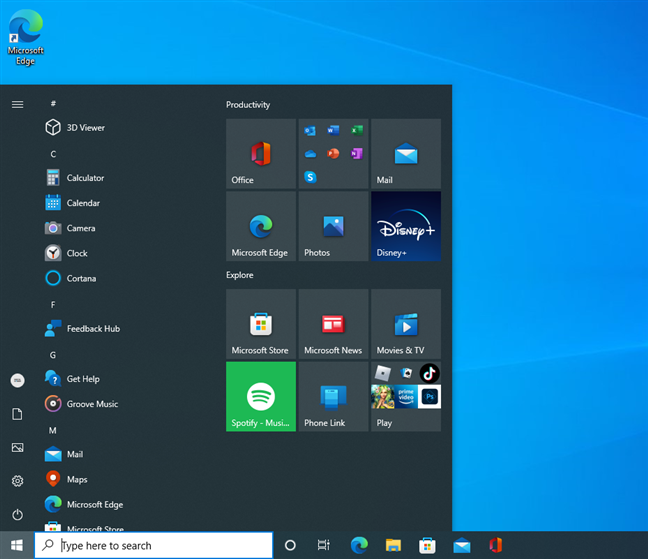This screenshot has height=559, width=648.
Task: Launch the Disney+ tile
Action: coord(406,226)
